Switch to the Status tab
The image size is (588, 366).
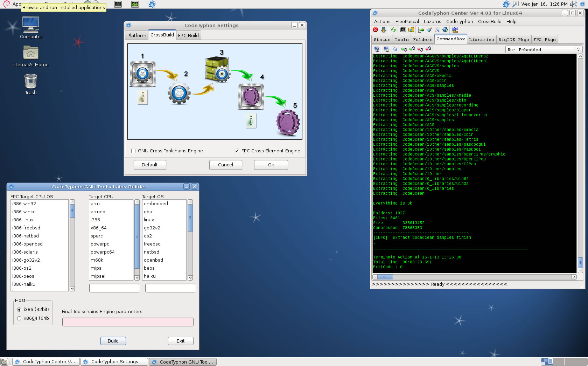point(382,40)
